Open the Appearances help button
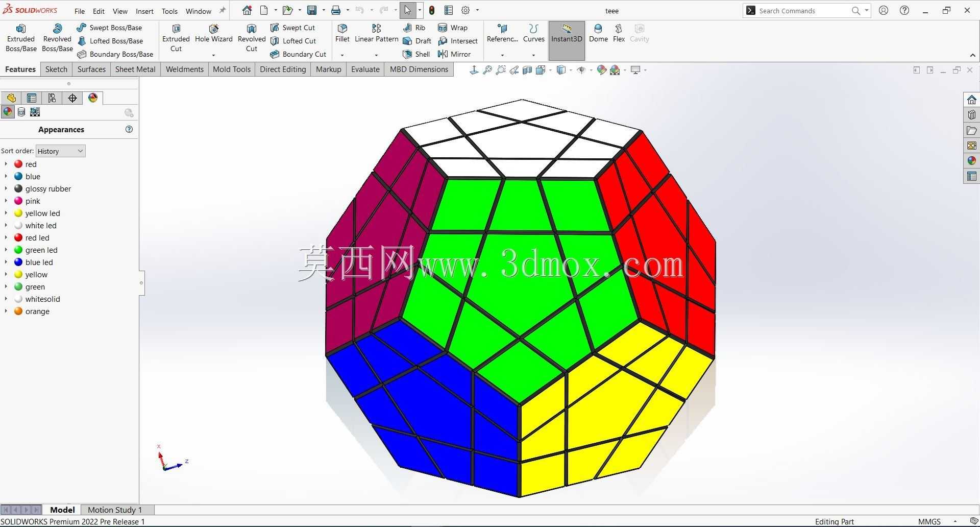The image size is (980, 527). pyautogui.click(x=129, y=129)
